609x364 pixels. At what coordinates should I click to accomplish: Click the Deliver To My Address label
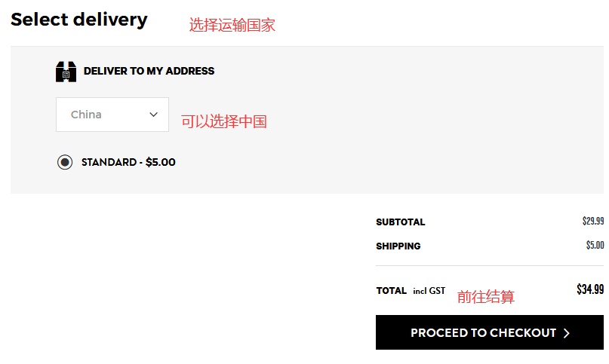[149, 71]
